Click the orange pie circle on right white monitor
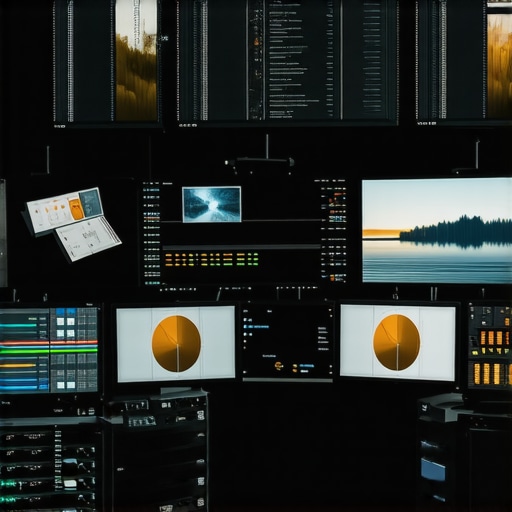Viewport: 512px width, 512px height. 397,342
